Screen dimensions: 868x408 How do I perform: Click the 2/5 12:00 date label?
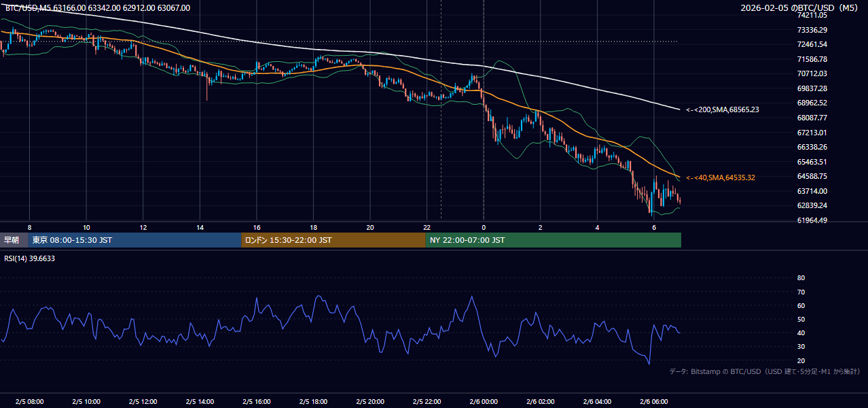(x=143, y=402)
